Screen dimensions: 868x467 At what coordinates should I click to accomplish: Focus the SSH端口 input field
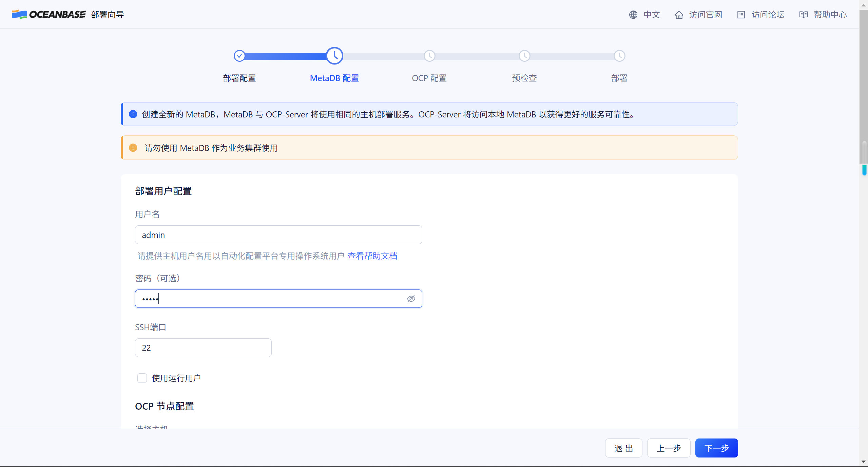pyautogui.click(x=203, y=348)
